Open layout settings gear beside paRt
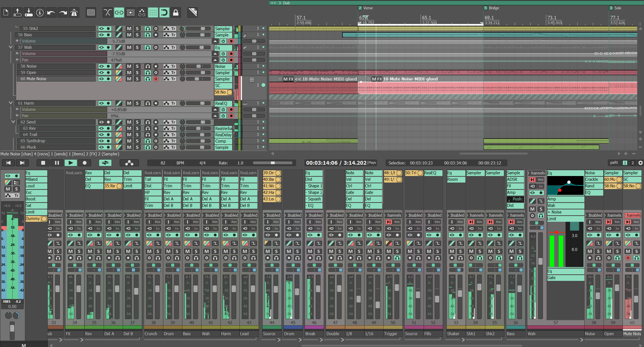The height and width of the screenshot is (347, 644). click(640, 163)
